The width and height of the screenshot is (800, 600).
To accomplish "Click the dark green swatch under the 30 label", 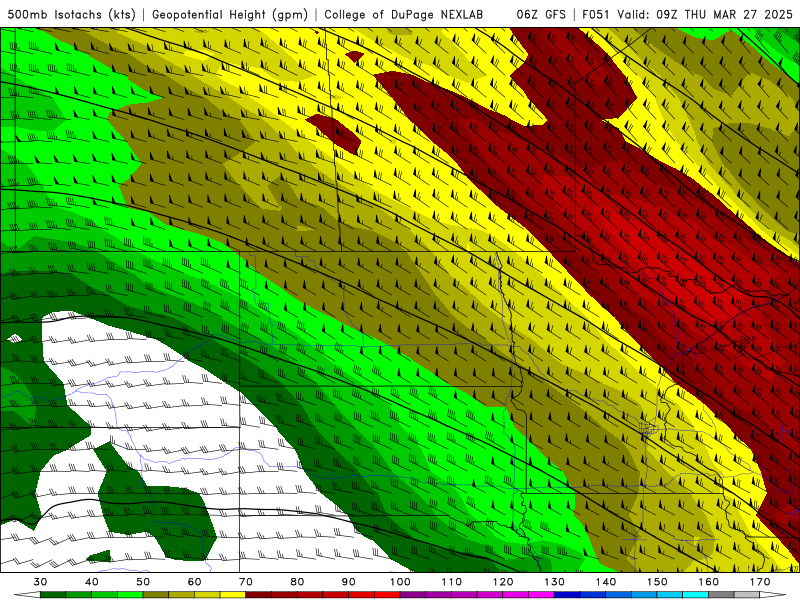I will (x=53, y=595).
